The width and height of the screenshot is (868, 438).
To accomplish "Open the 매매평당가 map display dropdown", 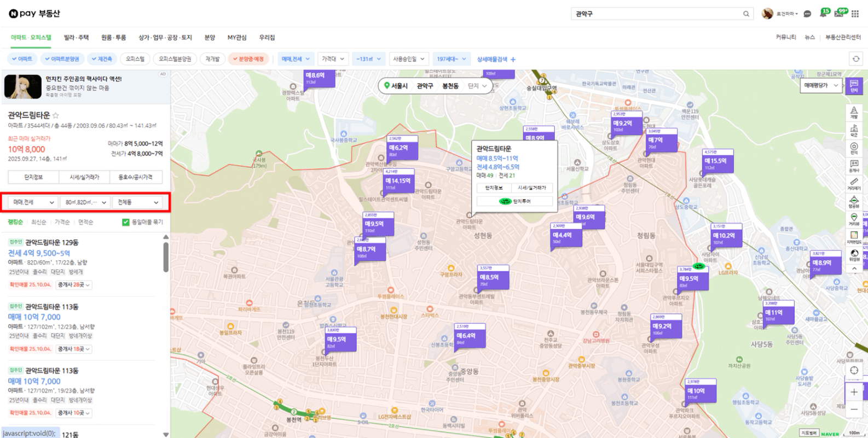I will coord(820,85).
